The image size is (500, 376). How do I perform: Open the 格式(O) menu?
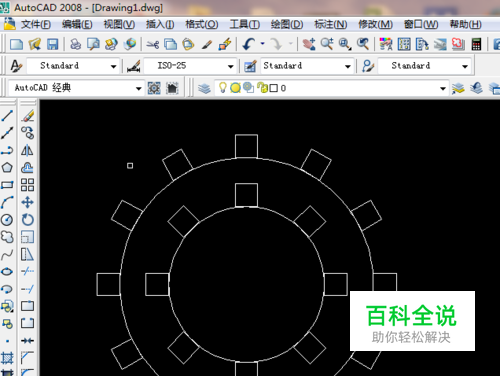(202, 24)
